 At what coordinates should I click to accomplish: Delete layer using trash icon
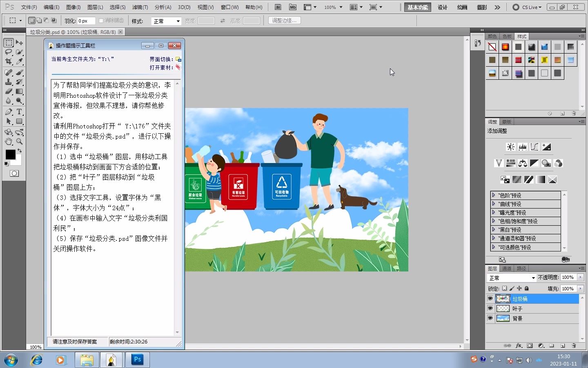coord(574,346)
